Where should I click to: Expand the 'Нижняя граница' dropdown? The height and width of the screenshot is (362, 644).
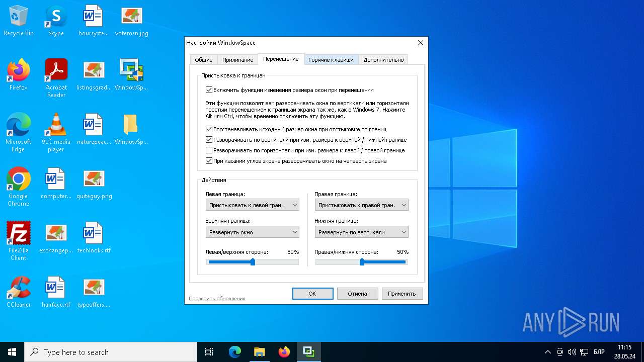pyautogui.click(x=362, y=232)
